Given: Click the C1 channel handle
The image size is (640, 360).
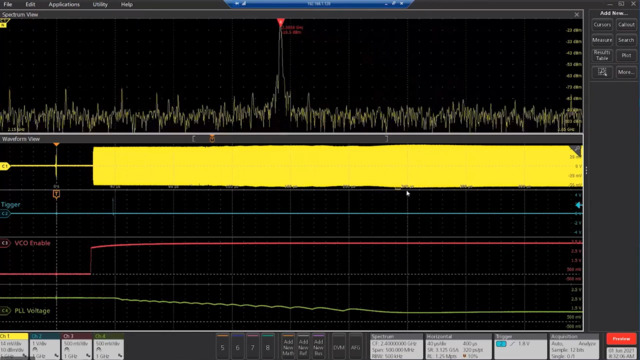Looking at the screenshot, I should [x=4, y=166].
